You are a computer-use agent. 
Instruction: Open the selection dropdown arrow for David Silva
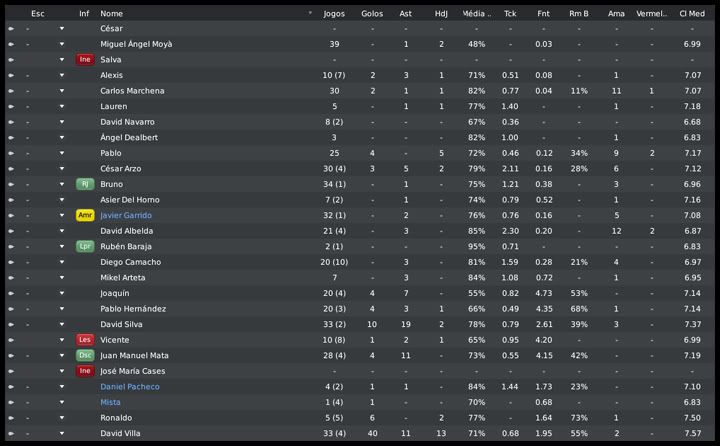(62, 324)
